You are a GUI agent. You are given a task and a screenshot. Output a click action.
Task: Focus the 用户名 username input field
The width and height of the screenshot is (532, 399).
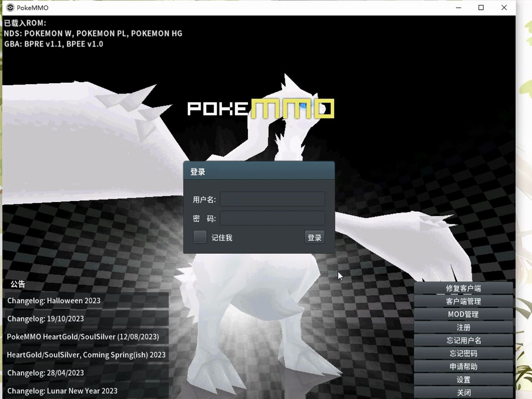click(x=272, y=199)
